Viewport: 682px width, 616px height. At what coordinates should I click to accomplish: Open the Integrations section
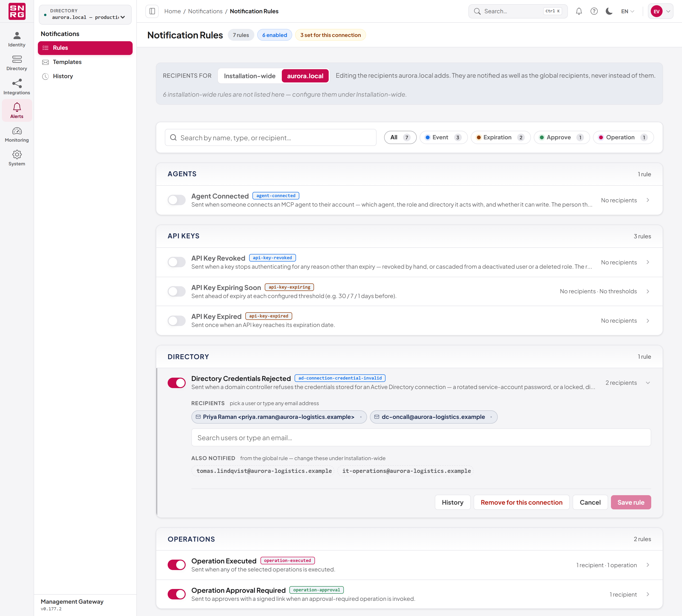pos(17,87)
